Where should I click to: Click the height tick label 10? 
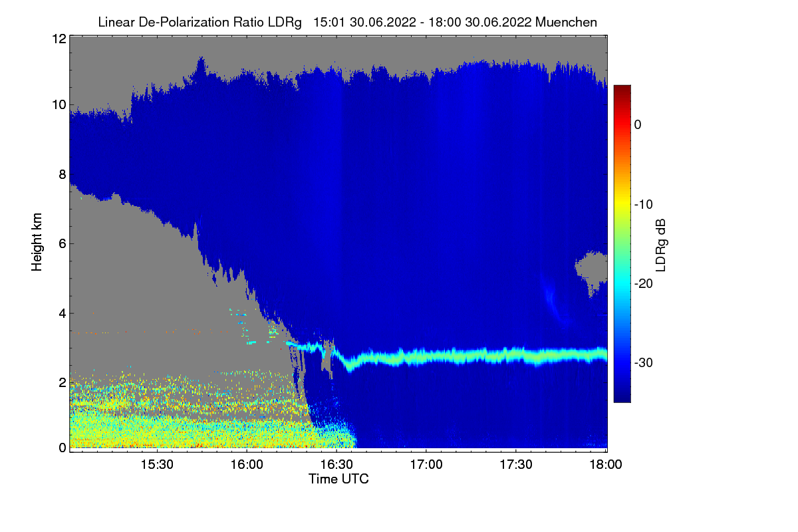pos(58,104)
